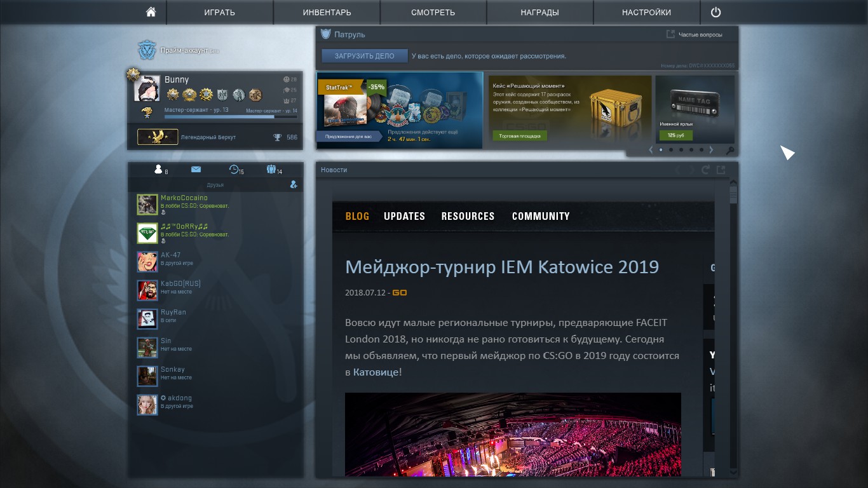Viewport: 868px width, 488px height.
Task: Switch to the UPDATES tab
Action: coord(404,216)
